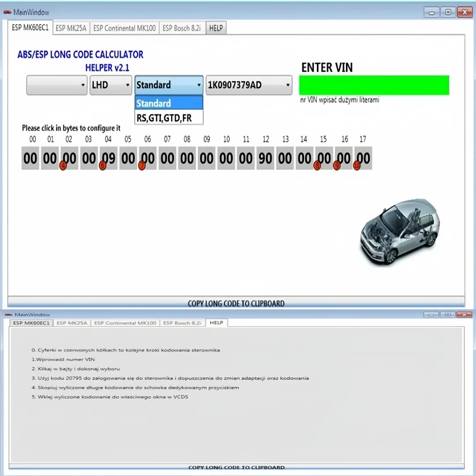Copy long code to clipboard in top window
The image size is (476, 476).
(236, 303)
